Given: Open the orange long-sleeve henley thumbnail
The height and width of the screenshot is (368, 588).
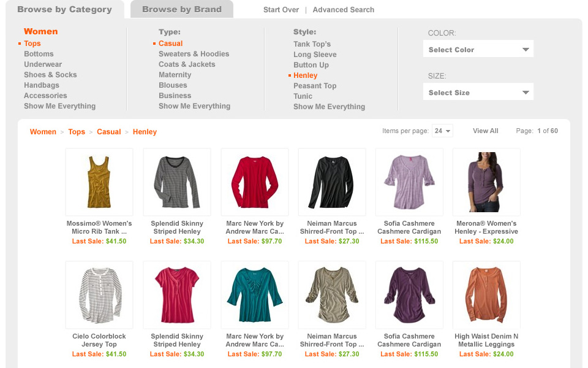Looking at the screenshot, I should (486, 295).
